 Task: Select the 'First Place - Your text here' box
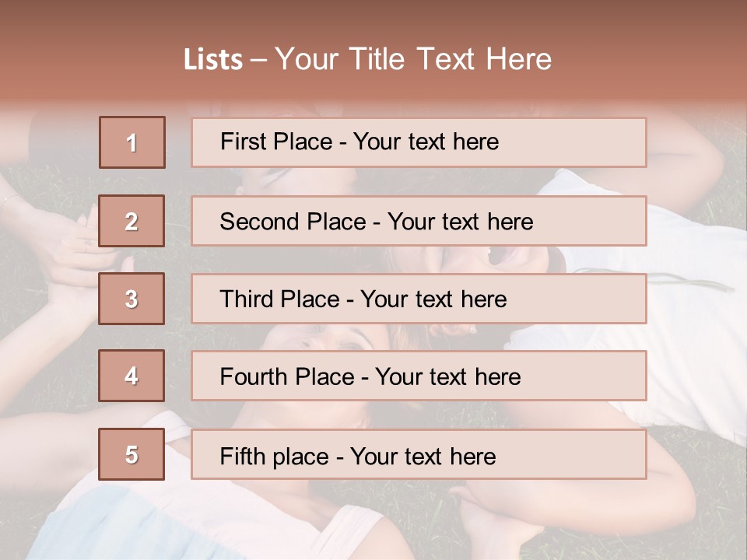point(419,142)
